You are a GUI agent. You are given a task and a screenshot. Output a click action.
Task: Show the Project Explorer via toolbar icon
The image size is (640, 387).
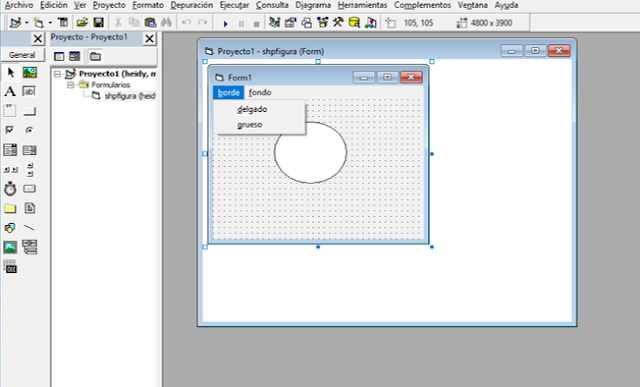coord(275,22)
